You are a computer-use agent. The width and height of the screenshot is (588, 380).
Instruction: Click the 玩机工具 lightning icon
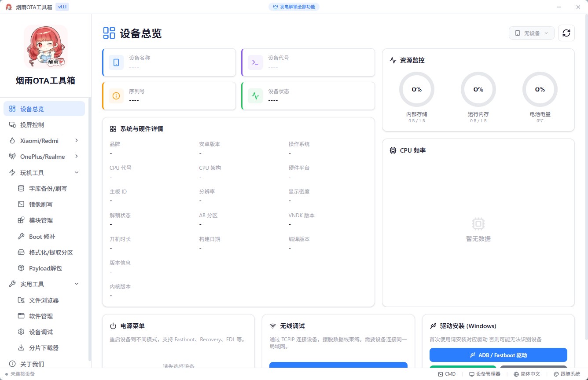click(12, 173)
